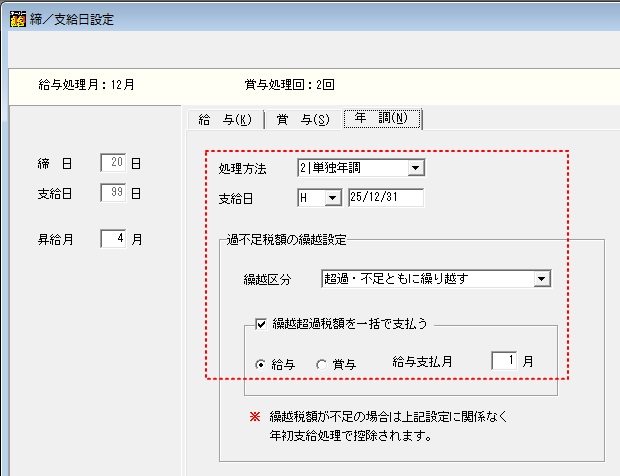Click the 給与処理月:12月 text

coord(87,85)
